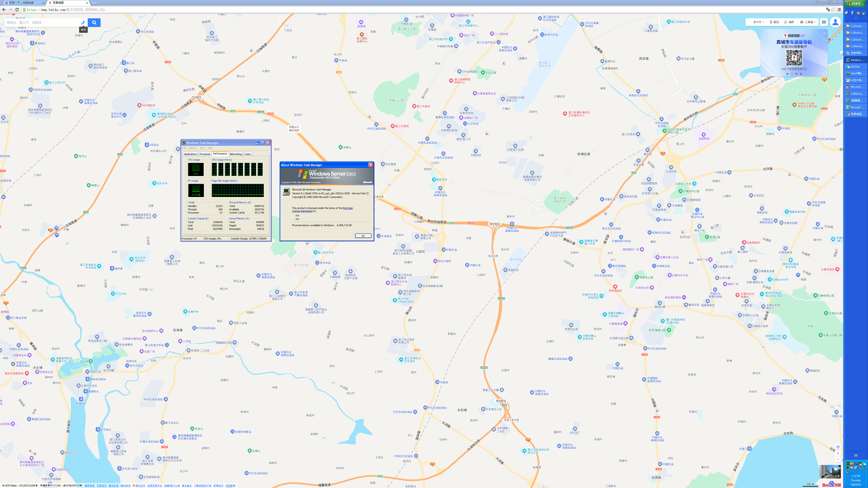Open the 百度地图 Chrome taskbar item

coord(856,114)
